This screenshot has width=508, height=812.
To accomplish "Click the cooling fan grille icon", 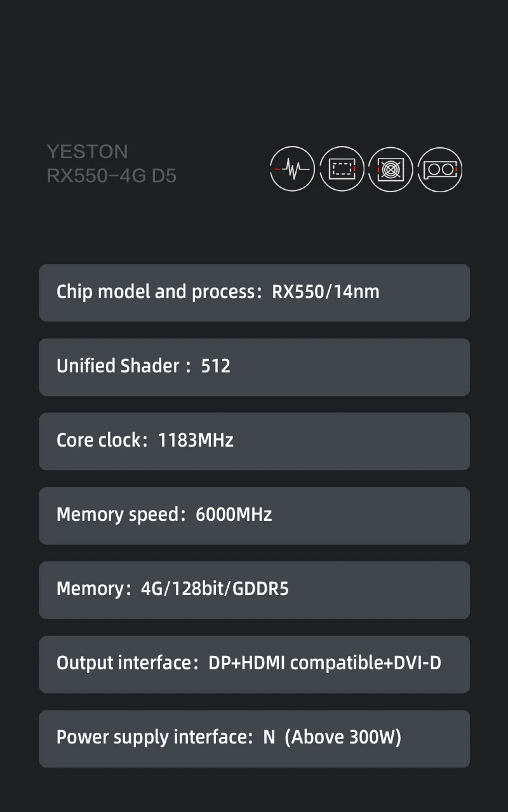I will tap(391, 169).
